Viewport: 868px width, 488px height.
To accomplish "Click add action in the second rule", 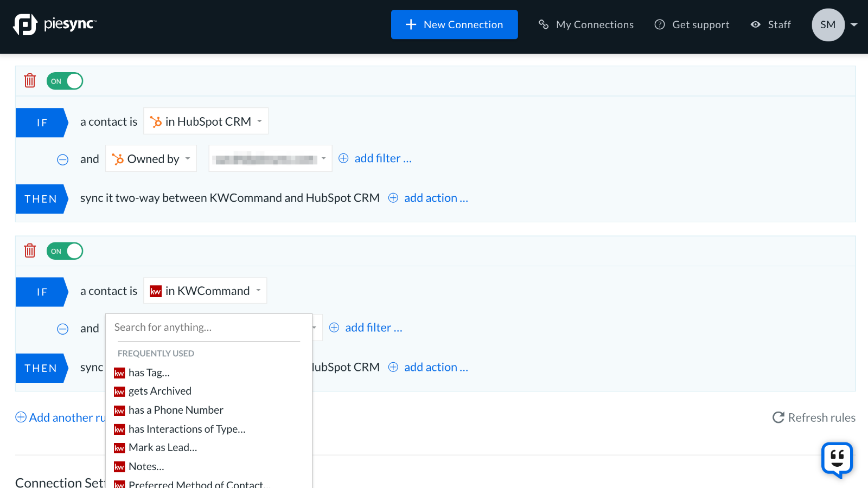I will (x=428, y=367).
